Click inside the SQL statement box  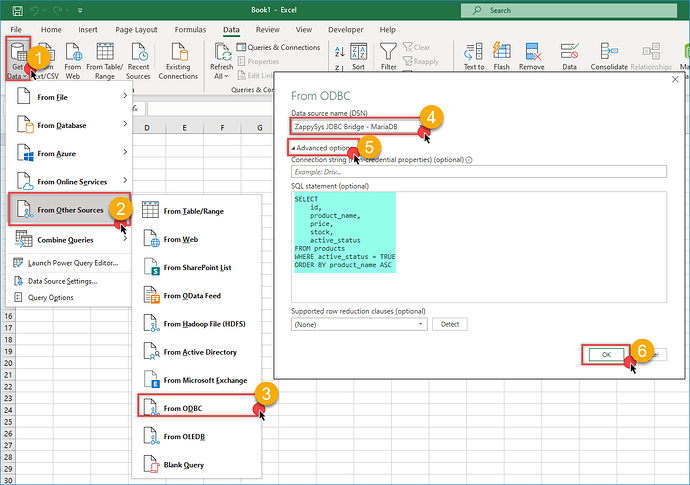tap(478, 246)
